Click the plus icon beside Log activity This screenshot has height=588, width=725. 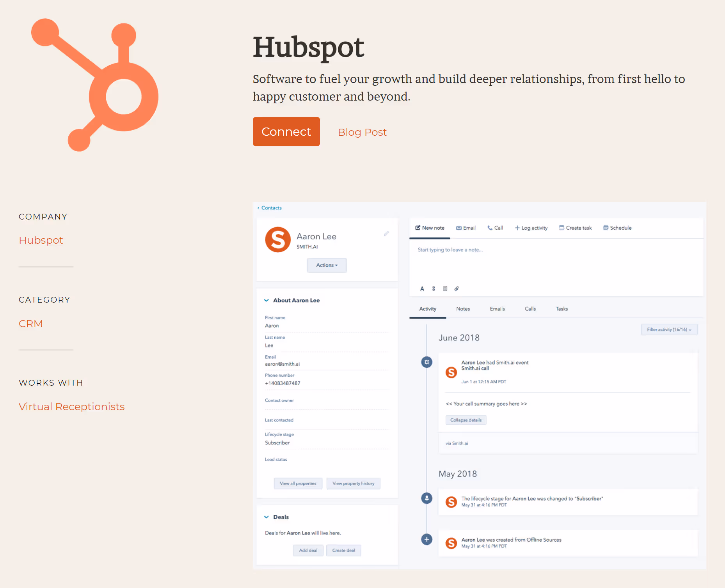[517, 228]
